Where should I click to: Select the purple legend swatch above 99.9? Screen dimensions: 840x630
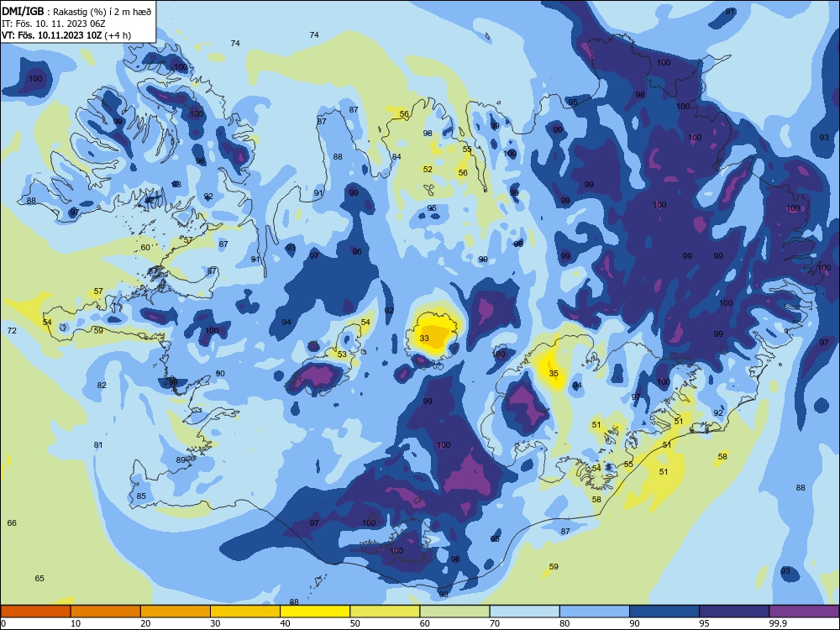[x=804, y=612]
